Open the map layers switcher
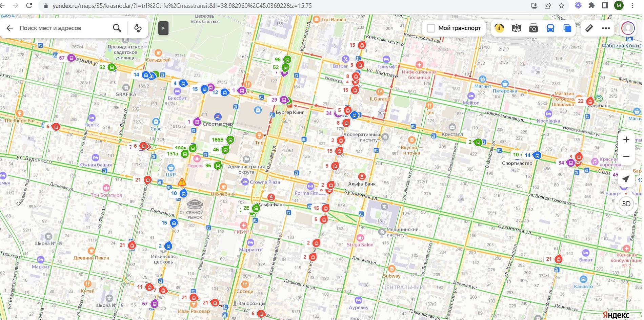This screenshot has height=320, width=644. (x=567, y=28)
